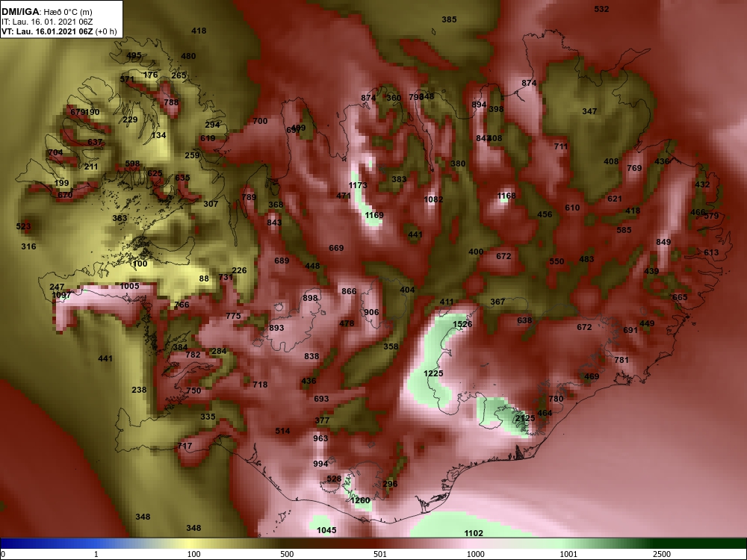Viewport: 747px width, 560px height.
Task: Click the map value '2125'
Action: coord(525,418)
